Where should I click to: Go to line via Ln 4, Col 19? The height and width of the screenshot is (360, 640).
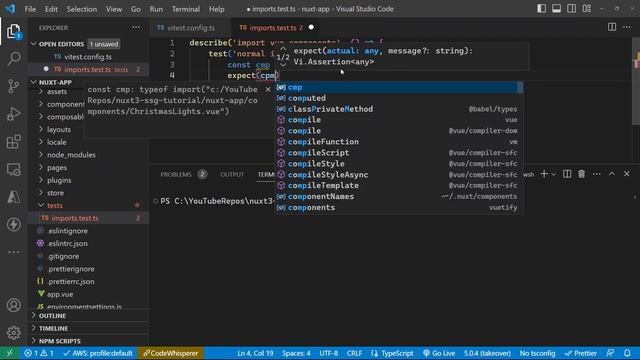coord(255,353)
